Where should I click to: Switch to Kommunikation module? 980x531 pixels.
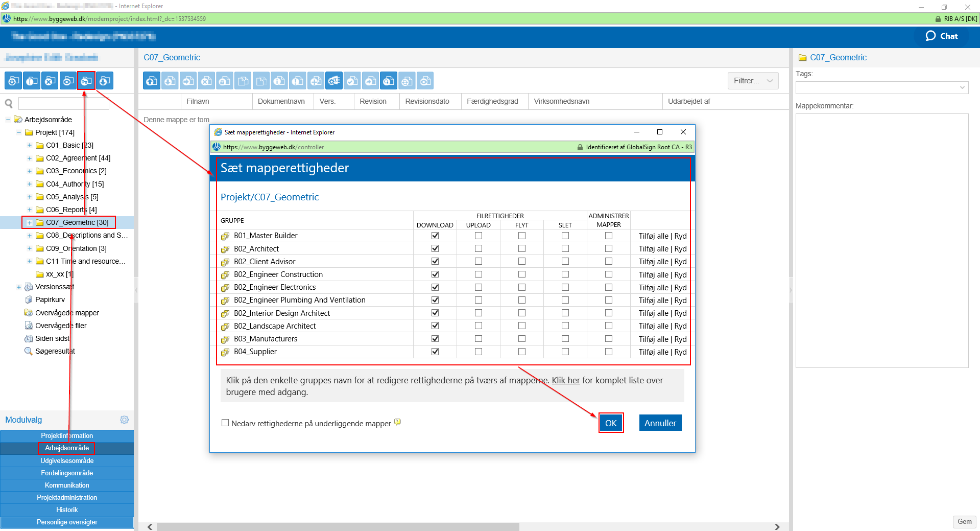pyautogui.click(x=67, y=485)
